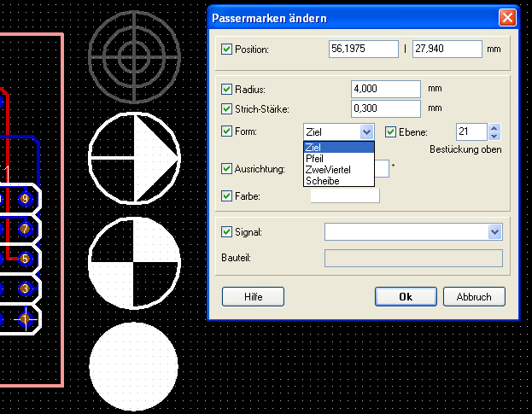Select the gray target fiducial mark
The width and height of the screenshot is (532, 414).
[x=133, y=57]
